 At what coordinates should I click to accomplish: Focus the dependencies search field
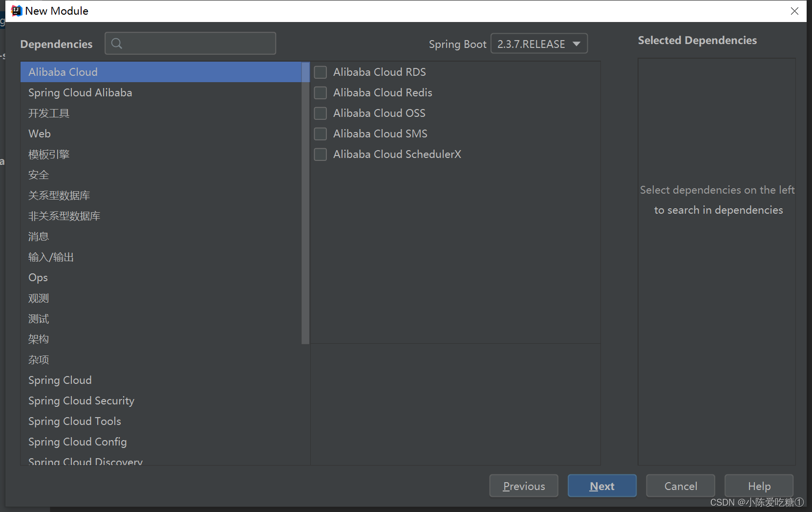(191, 44)
